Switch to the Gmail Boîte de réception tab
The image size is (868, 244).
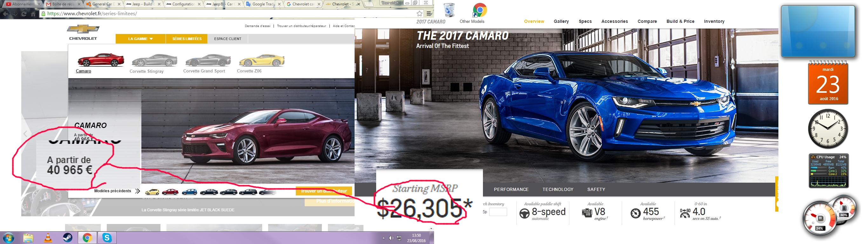[63, 4]
